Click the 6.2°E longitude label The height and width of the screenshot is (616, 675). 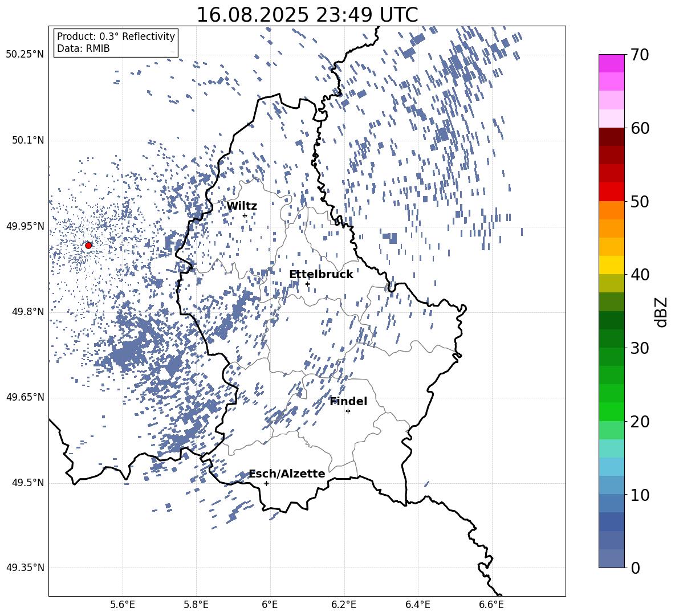(x=344, y=605)
